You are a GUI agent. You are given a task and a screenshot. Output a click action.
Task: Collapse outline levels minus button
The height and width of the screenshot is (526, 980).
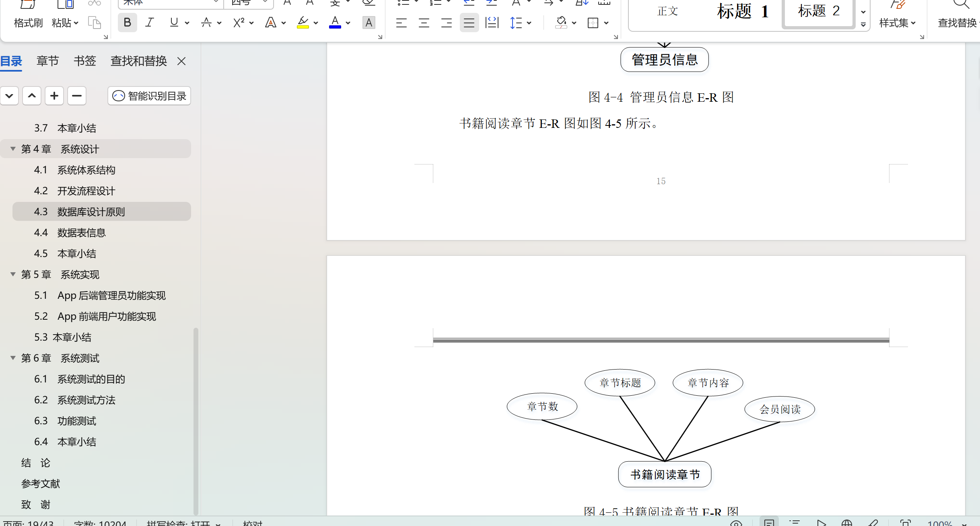tap(77, 96)
